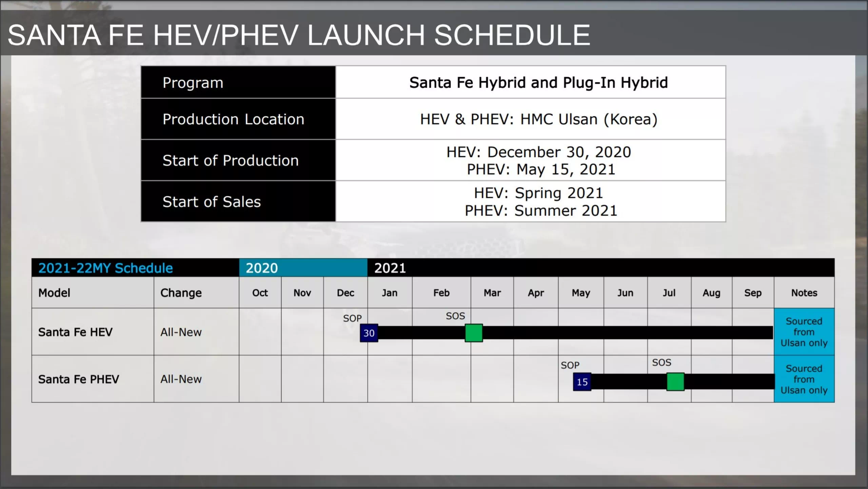Click the "2021-22MY Schedule" heading
868x489 pixels.
pyautogui.click(x=105, y=268)
